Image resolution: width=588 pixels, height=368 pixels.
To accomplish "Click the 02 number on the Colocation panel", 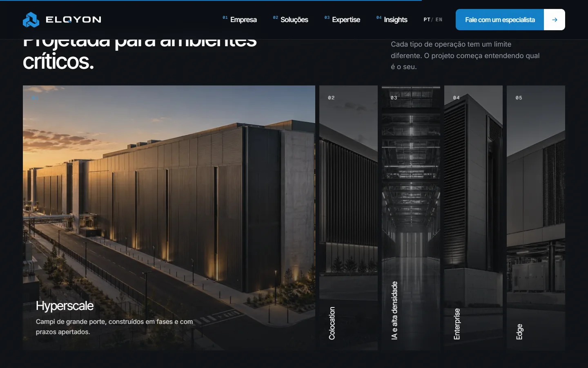I will (x=331, y=98).
